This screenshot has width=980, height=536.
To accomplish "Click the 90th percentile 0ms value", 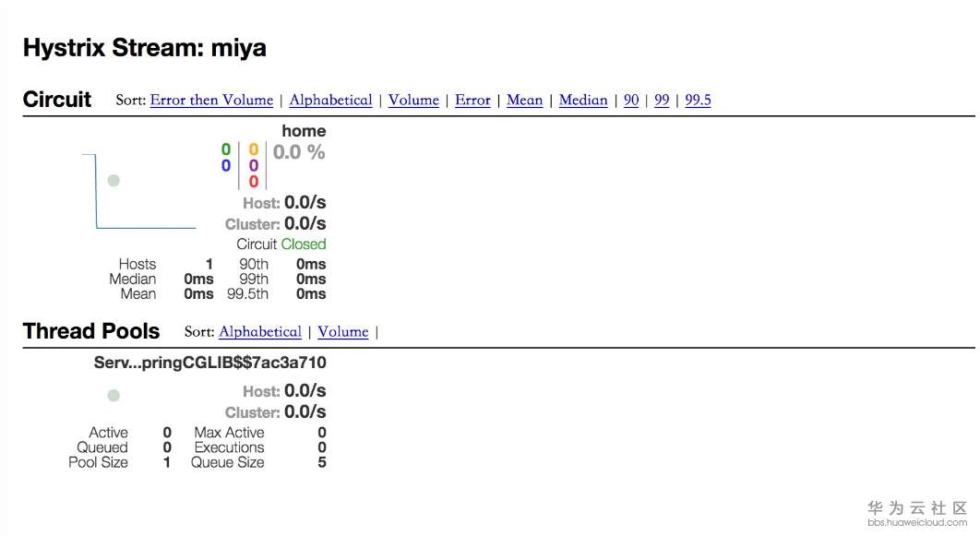I will (311, 264).
